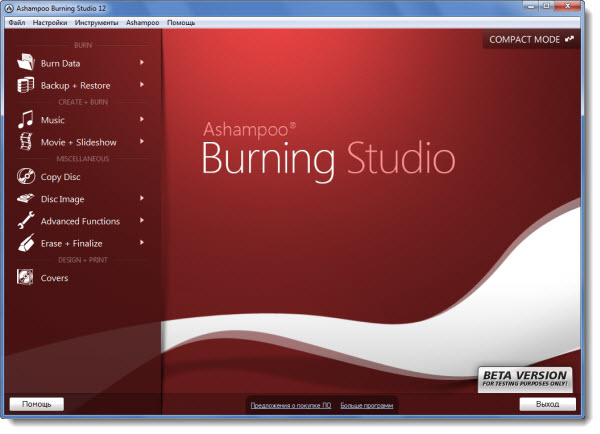Select the Erase + Finalize label
The height and width of the screenshot is (434, 600).
[72, 243]
